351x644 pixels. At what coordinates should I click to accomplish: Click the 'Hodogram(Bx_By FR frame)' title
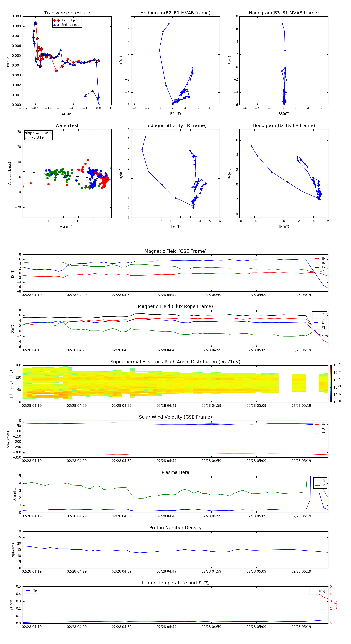coord(284,125)
